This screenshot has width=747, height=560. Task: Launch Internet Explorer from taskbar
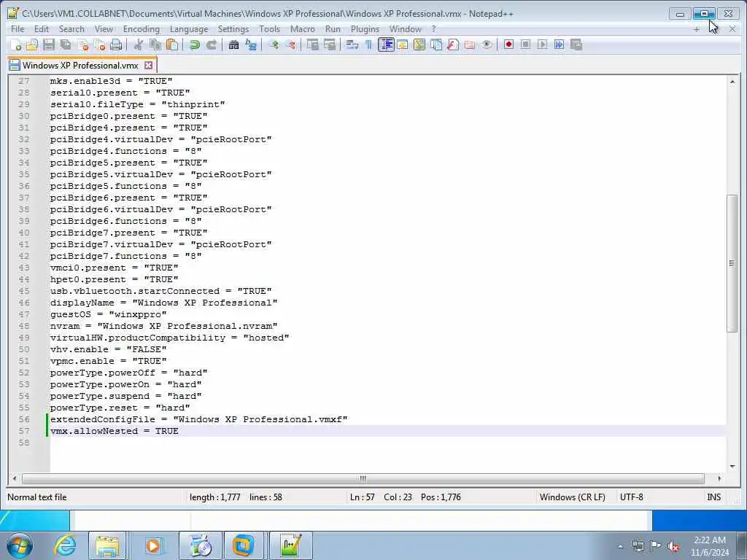click(x=64, y=545)
